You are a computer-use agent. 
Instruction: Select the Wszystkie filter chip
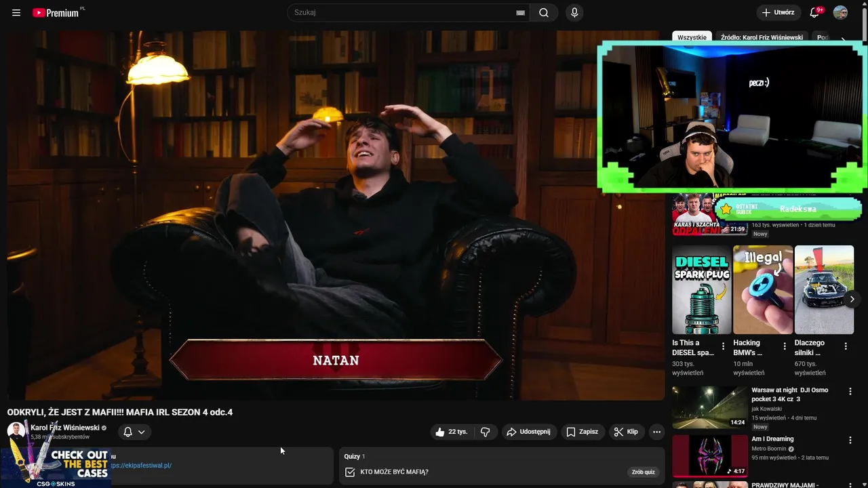click(x=692, y=37)
